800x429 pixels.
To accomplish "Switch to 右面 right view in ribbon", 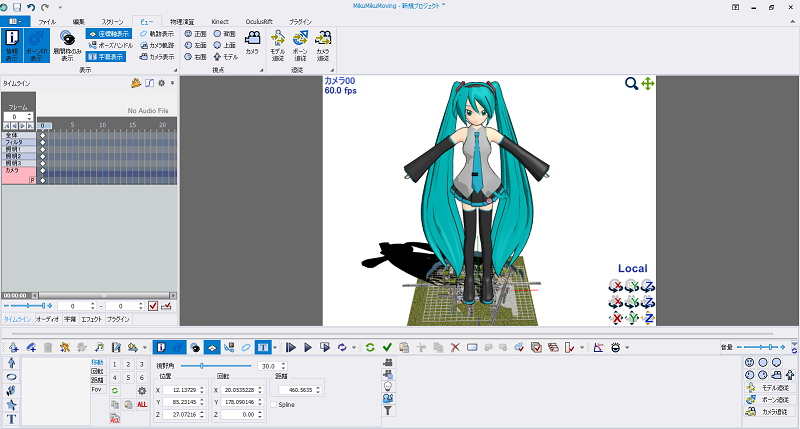I will coord(195,57).
